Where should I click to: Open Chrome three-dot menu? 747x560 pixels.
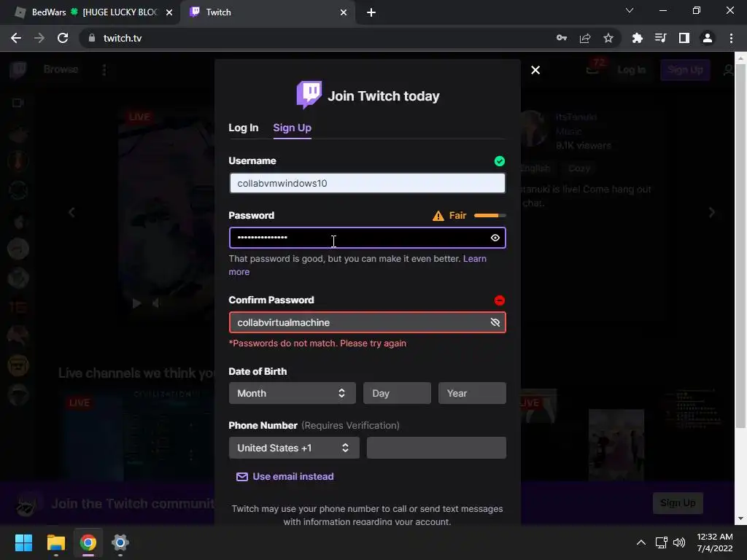coord(731,38)
